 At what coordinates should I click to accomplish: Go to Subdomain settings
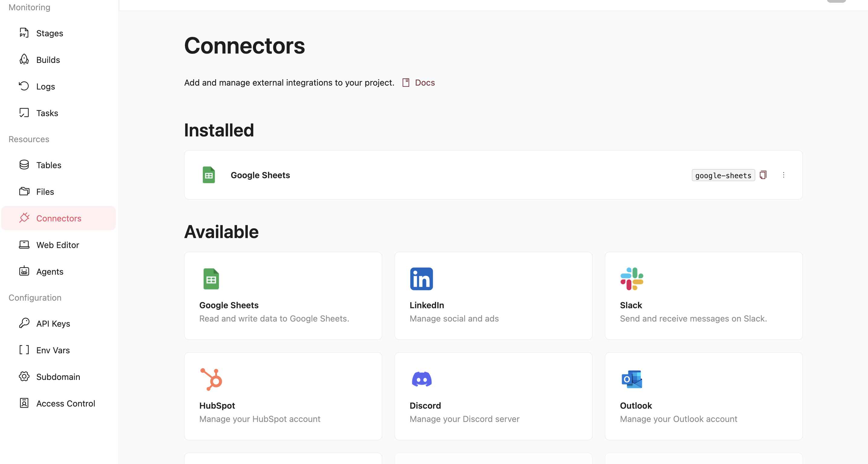click(58, 377)
